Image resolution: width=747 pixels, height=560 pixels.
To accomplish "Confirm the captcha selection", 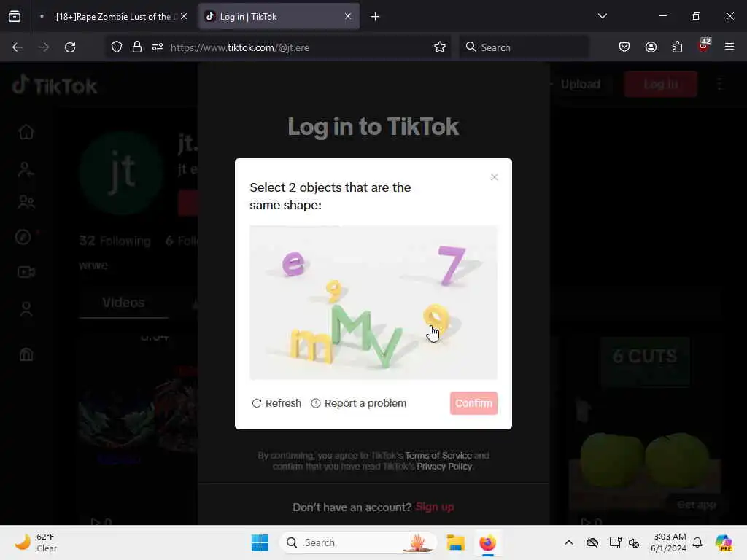I will tap(473, 403).
